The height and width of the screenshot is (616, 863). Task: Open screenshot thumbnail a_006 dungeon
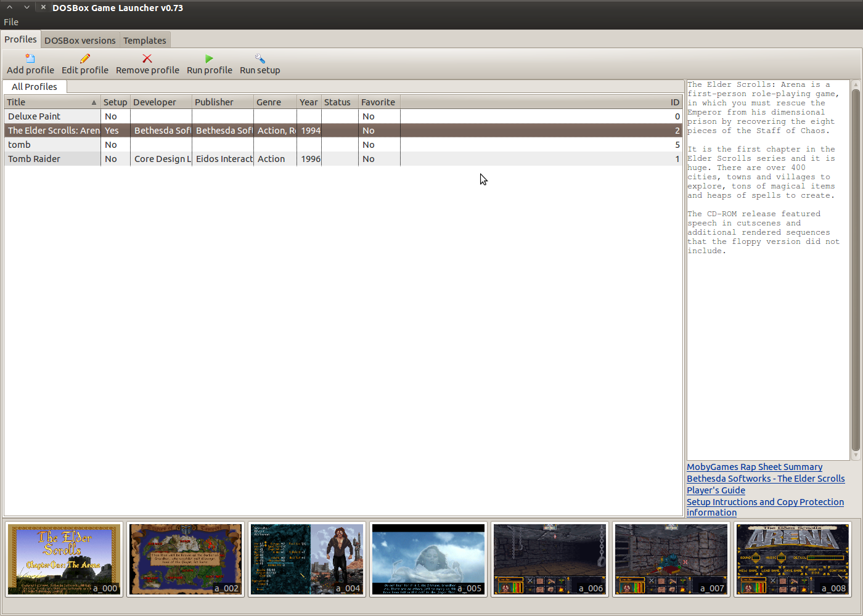coord(550,559)
